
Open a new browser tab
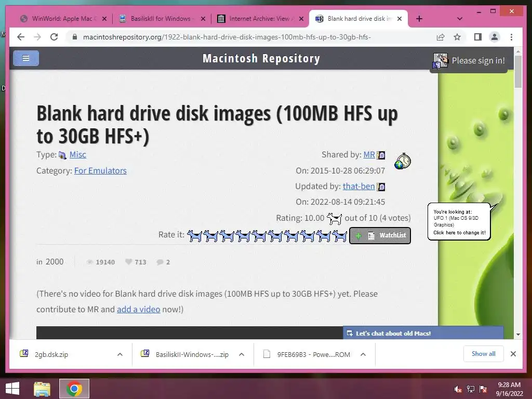tap(419, 19)
